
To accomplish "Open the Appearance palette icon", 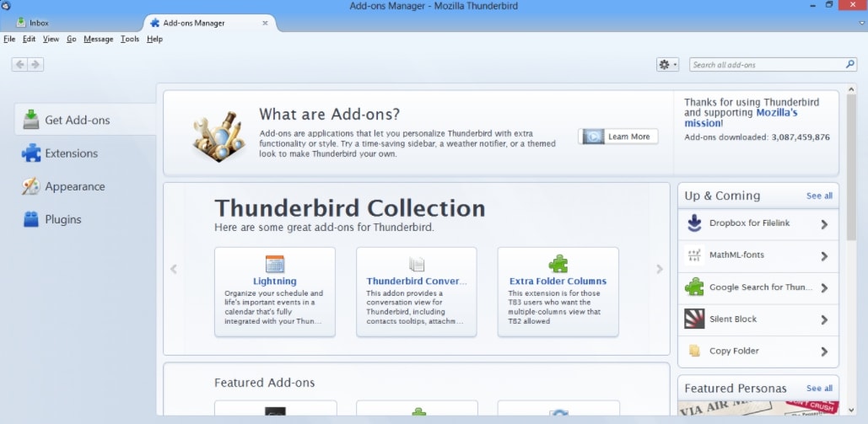I will [x=31, y=186].
